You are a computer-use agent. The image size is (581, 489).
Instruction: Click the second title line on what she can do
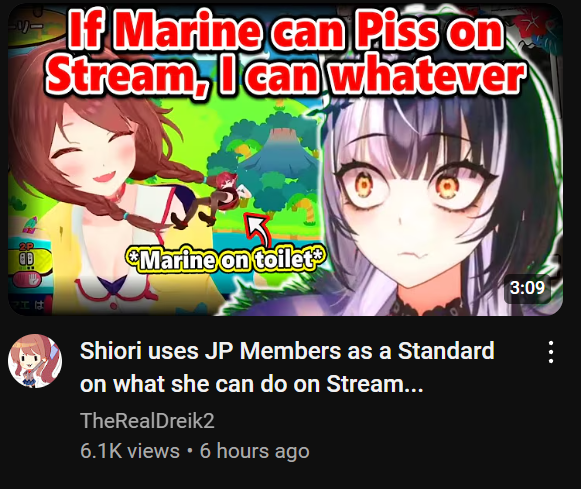[251, 384]
